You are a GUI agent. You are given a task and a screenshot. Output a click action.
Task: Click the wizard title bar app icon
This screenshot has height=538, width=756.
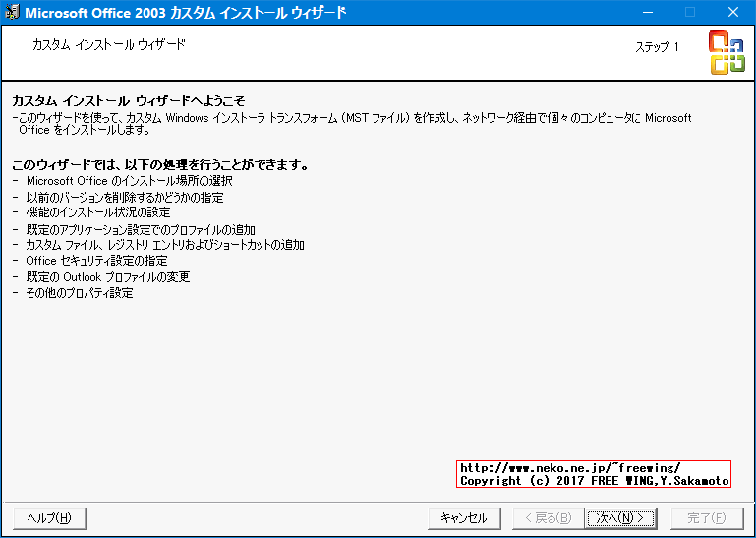coord(12,12)
